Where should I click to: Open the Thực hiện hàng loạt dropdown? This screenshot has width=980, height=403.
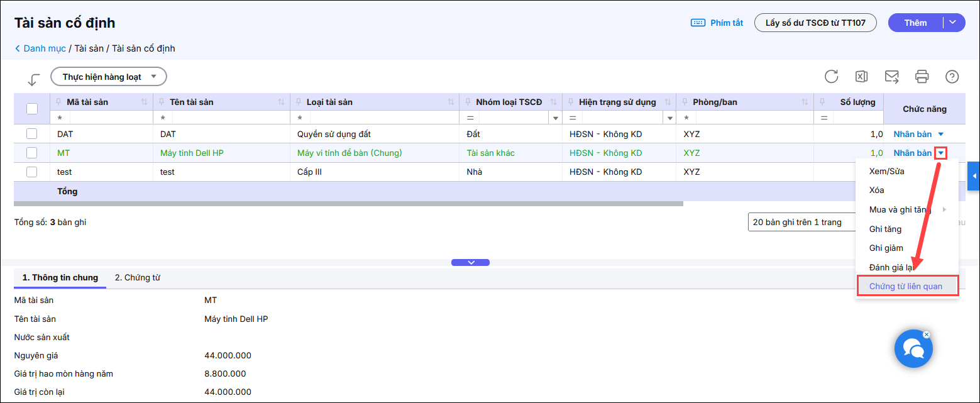click(108, 77)
